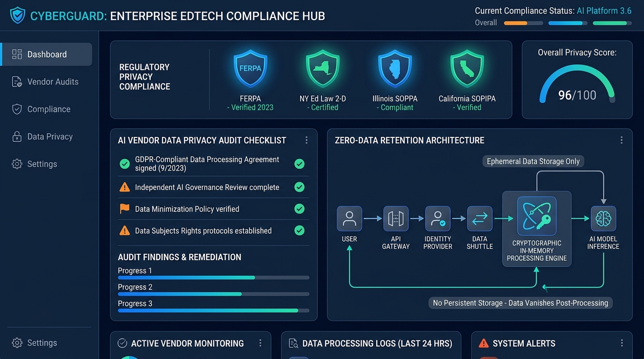Click the API Gateway node icon
This screenshot has height=359, width=644.
[x=396, y=218]
